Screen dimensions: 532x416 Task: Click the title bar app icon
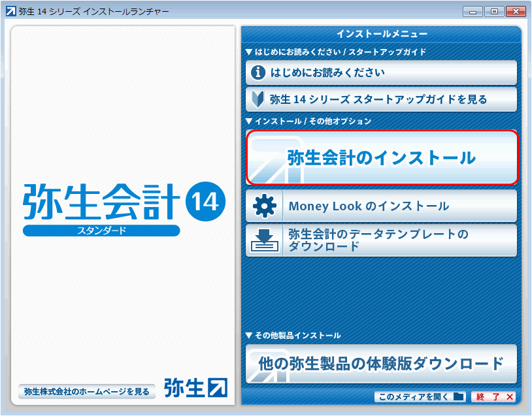[11, 11]
